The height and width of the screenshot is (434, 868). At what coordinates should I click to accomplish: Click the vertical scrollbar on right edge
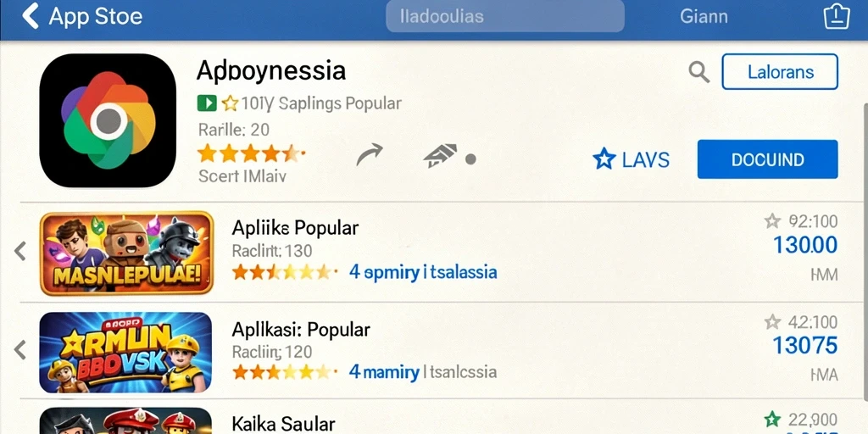(x=865, y=249)
